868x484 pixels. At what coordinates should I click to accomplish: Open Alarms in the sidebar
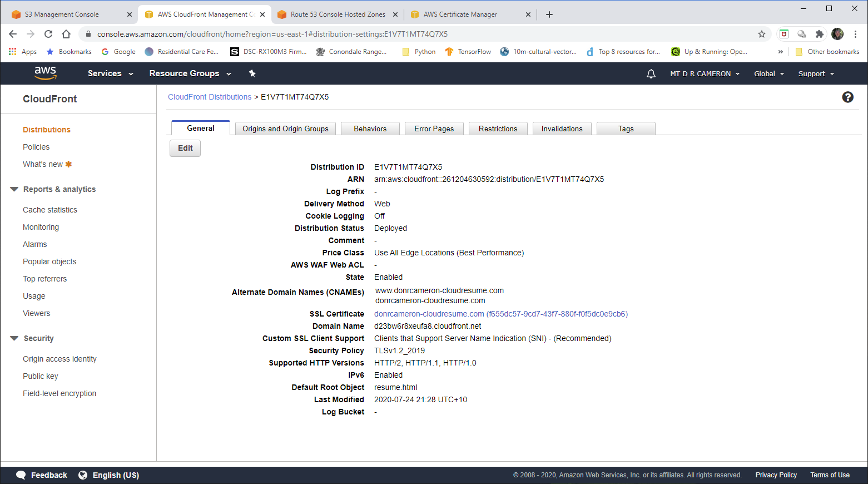pyautogui.click(x=35, y=244)
